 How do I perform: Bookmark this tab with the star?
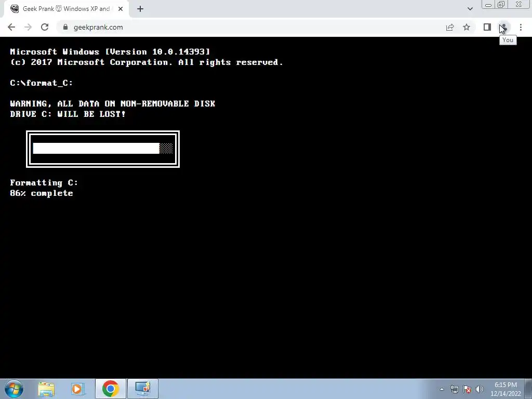tap(467, 27)
